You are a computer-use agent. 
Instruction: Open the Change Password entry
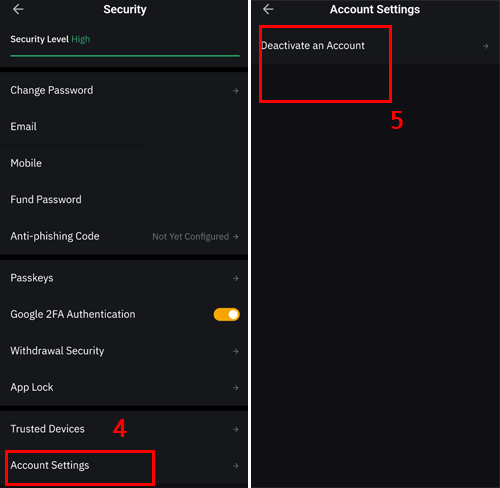point(124,90)
